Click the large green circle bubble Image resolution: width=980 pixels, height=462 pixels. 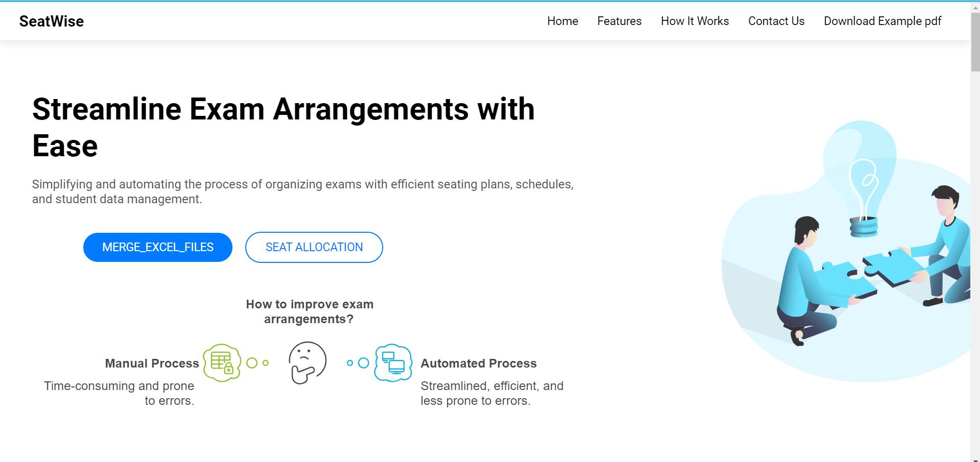click(252, 363)
